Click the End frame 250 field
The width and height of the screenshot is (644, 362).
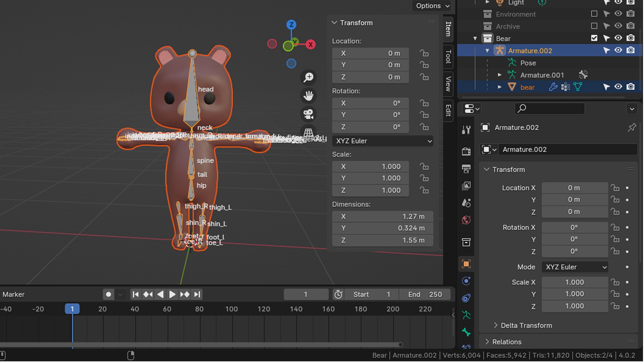pyautogui.click(x=425, y=294)
